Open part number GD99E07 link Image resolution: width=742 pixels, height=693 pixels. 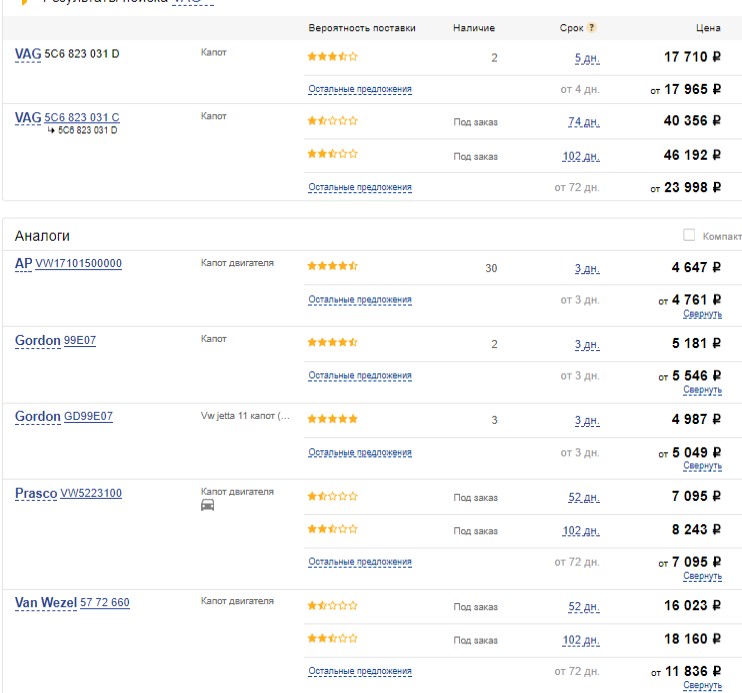click(88, 417)
